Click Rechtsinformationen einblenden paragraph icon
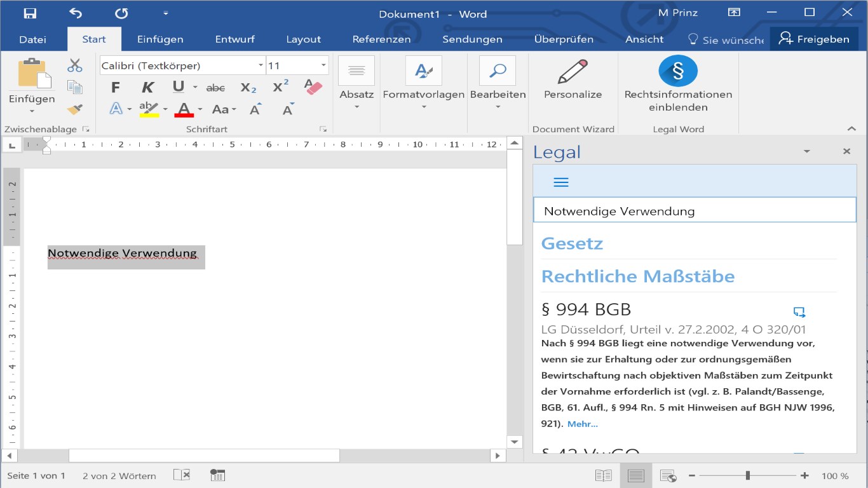Screen dimensions: 868x488 (678, 71)
